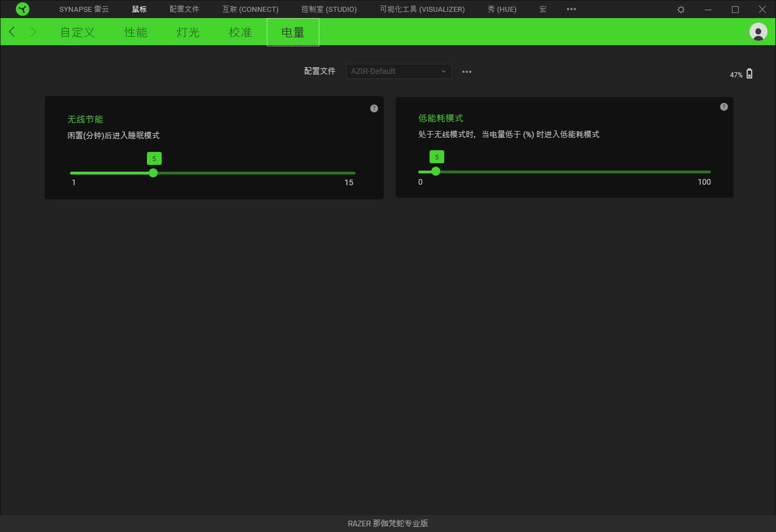Viewport: 776px width, 532px height.
Task: Open the 宏 tab
Action: 543,9
